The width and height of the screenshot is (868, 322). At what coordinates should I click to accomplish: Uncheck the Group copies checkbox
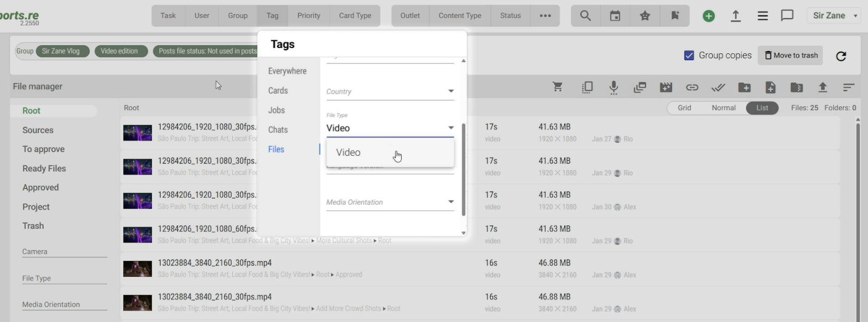point(689,55)
